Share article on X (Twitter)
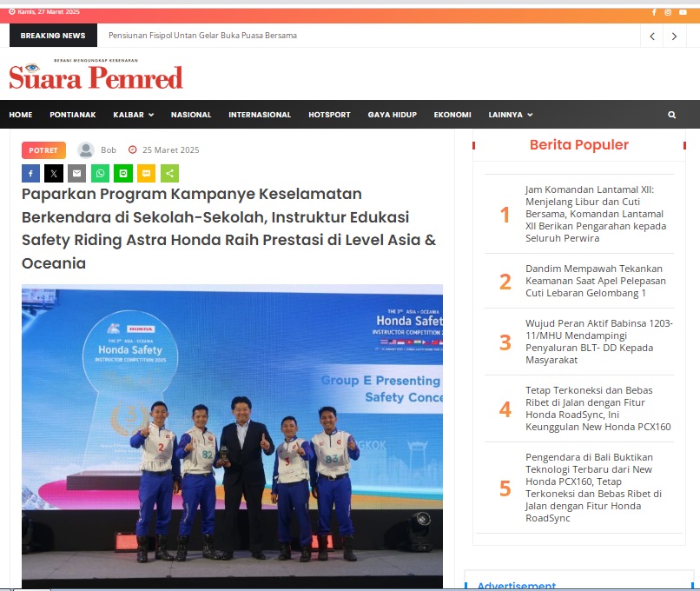Screen dimensions: 700x591 point(54,173)
